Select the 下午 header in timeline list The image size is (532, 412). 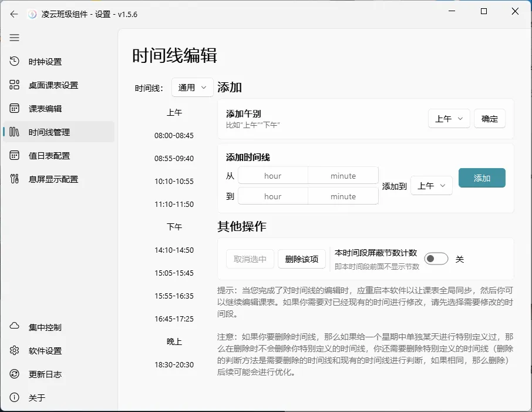[174, 226]
